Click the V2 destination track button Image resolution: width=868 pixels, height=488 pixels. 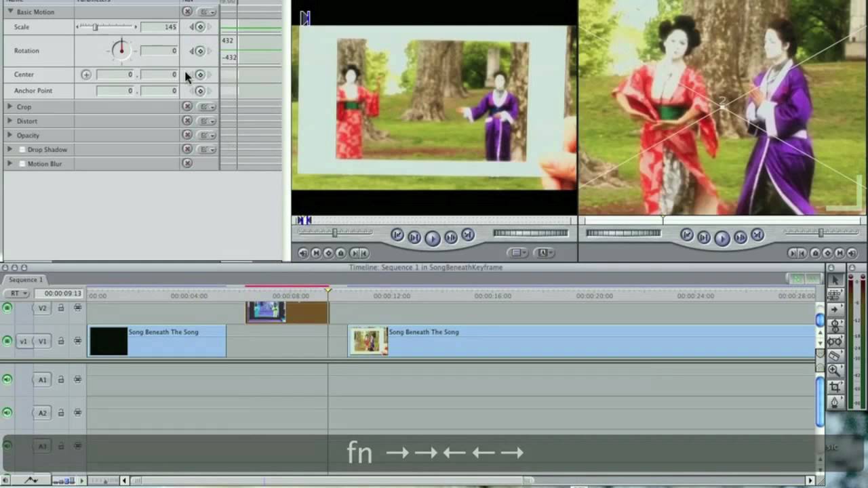pyautogui.click(x=42, y=308)
